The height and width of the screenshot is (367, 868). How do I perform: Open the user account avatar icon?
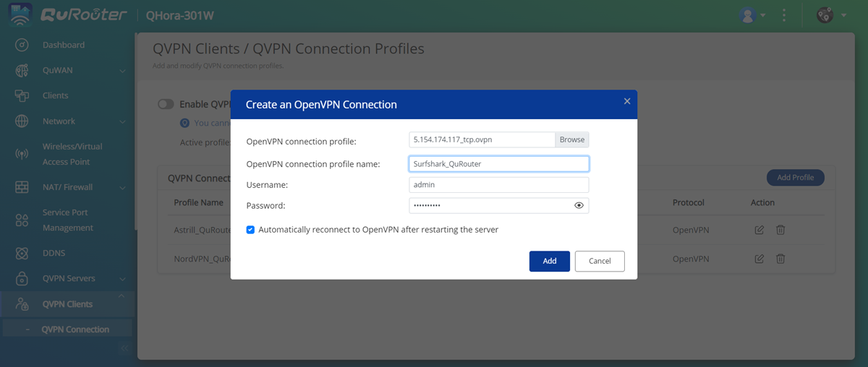746,14
